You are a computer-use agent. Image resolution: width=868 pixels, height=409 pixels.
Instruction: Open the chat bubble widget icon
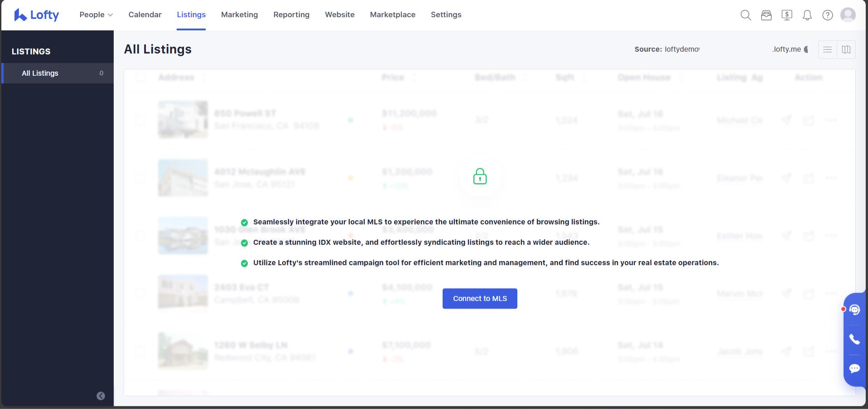(x=854, y=368)
